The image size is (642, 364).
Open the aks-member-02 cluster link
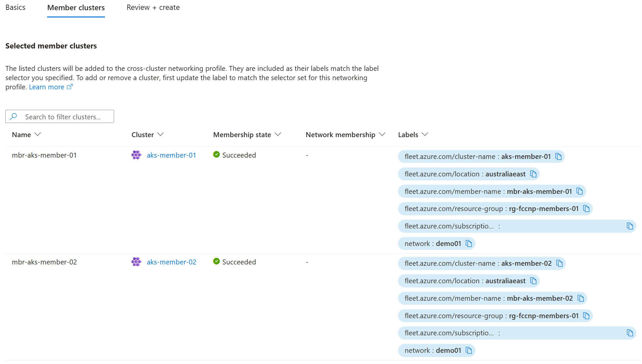pyautogui.click(x=171, y=262)
